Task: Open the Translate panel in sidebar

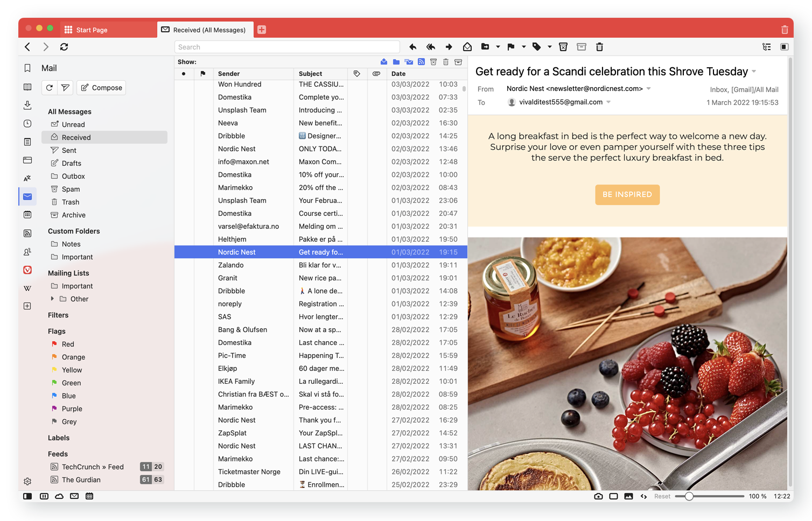Action: (x=27, y=178)
